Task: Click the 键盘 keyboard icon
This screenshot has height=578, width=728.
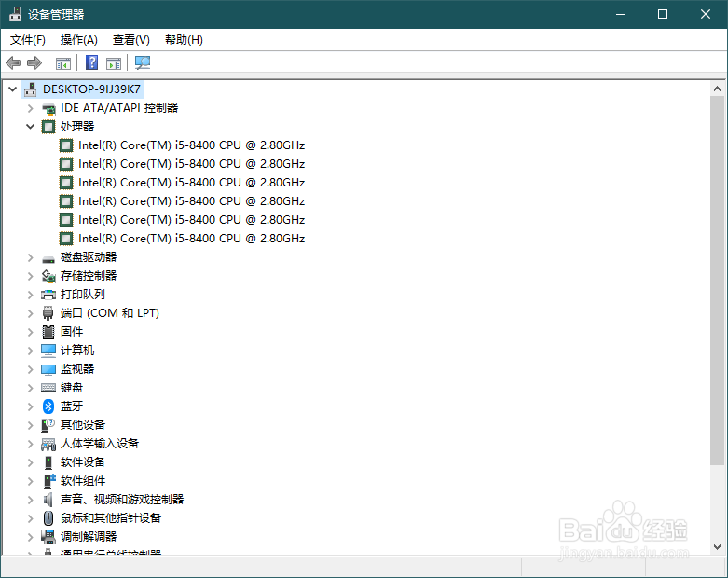Action: pos(48,388)
